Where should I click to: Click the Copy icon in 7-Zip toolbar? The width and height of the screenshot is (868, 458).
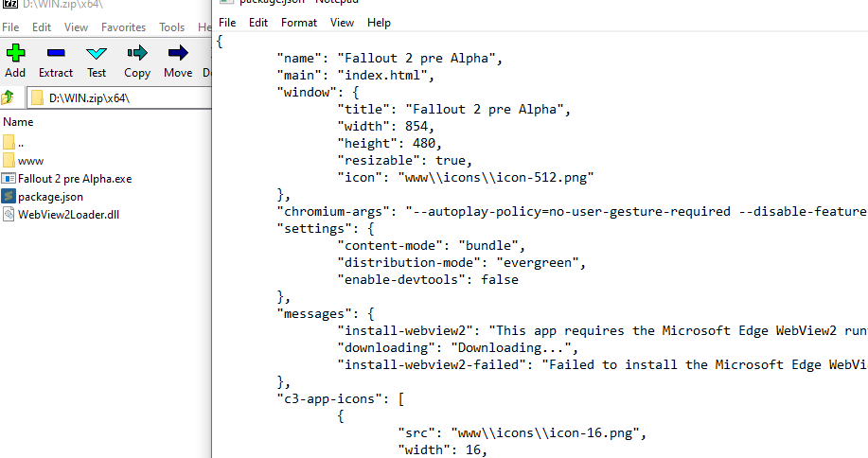(x=137, y=53)
